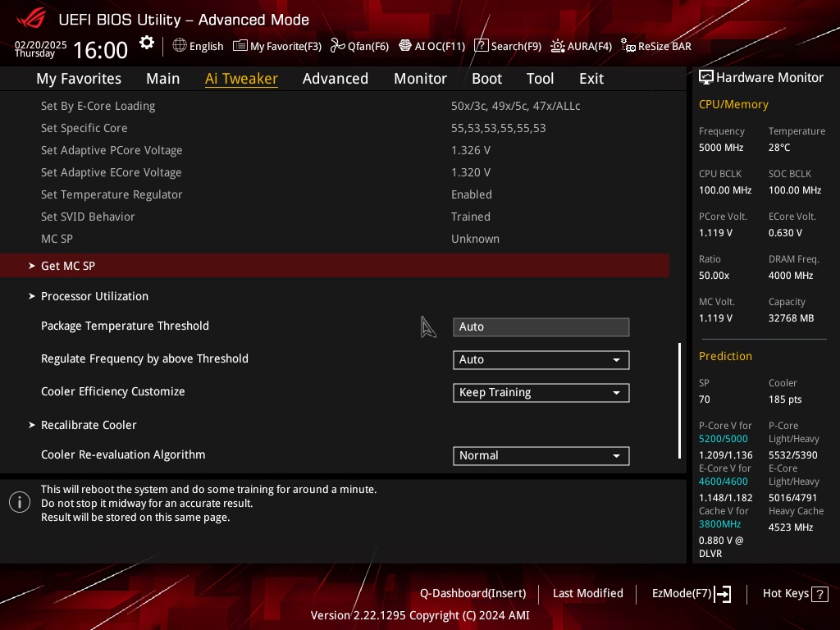Open Q-Dashboard(Insert)
This screenshot has height=630, width=840.
pos(472,593)
